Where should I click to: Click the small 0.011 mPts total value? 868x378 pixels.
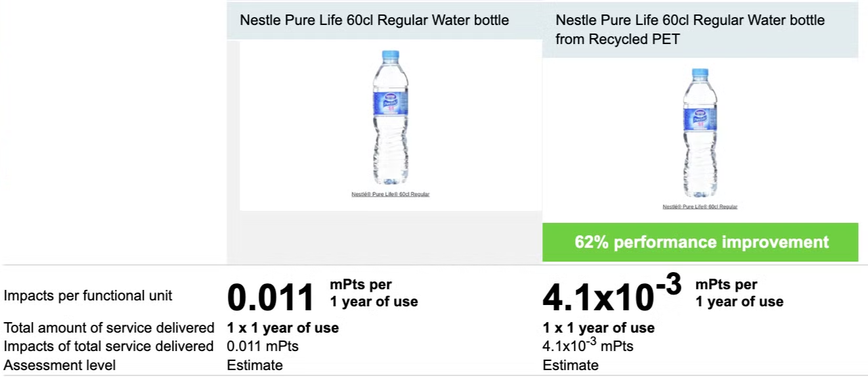(263, 346)
